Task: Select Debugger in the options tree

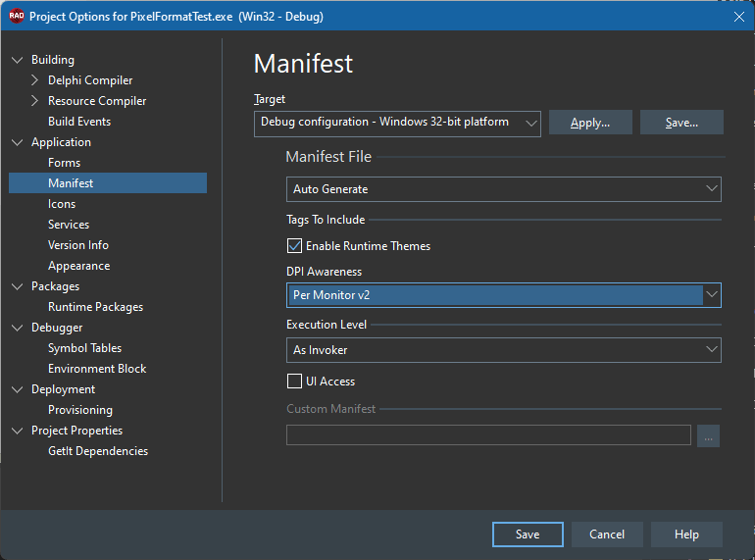Action: pyautogui.click(x=57, y=328)
